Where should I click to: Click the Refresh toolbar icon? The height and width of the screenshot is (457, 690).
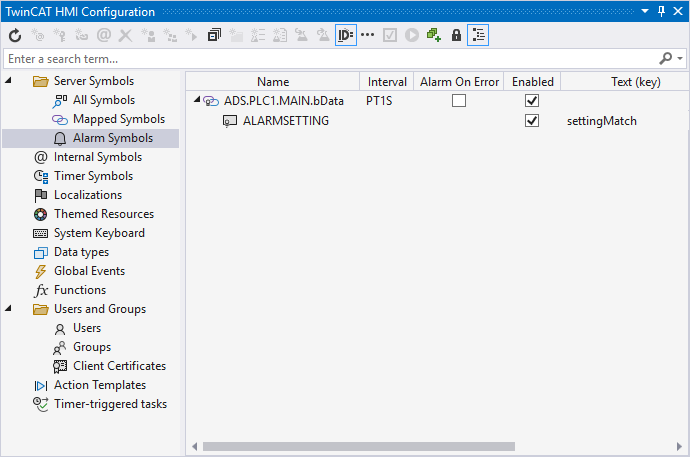tap(15, 35)
